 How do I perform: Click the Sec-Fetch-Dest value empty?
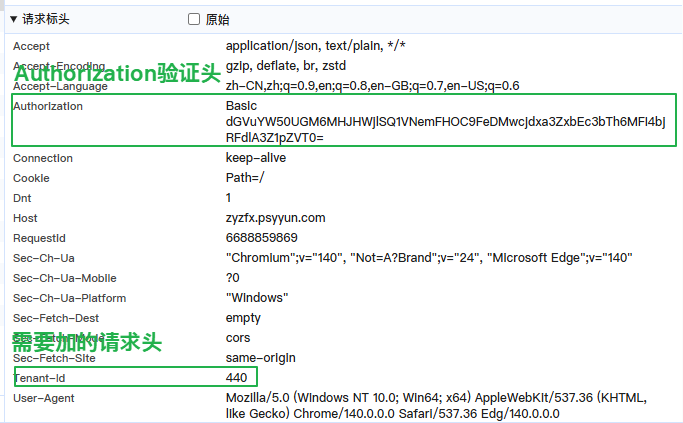(x=243, y=318)
